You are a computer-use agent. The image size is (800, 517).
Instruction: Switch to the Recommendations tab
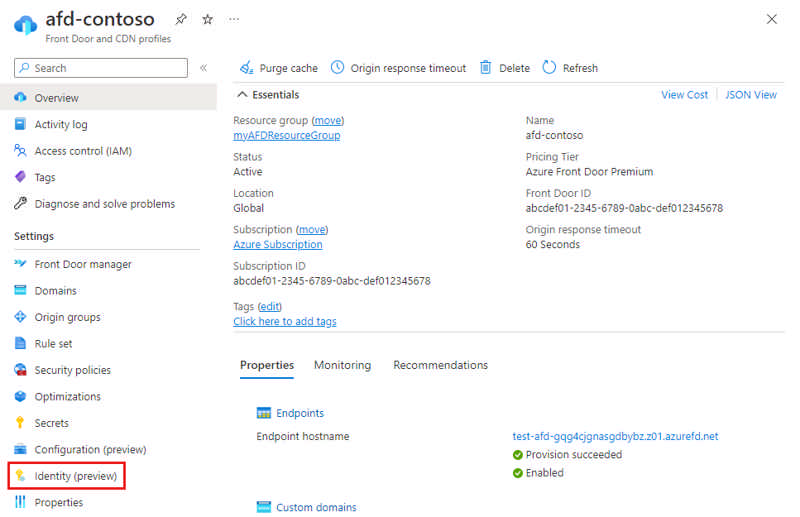[440, 365]
